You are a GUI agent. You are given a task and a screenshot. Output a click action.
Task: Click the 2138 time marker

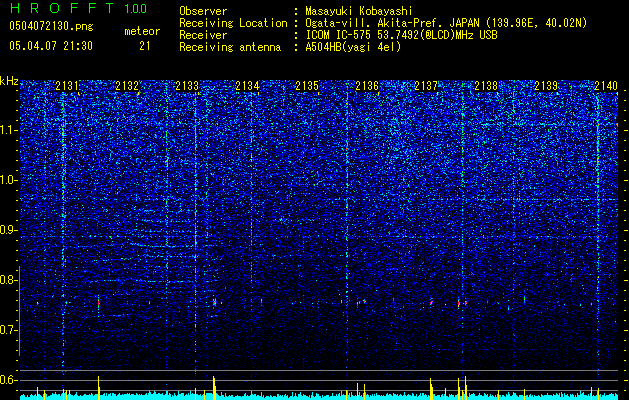click(x=486, y=86)
